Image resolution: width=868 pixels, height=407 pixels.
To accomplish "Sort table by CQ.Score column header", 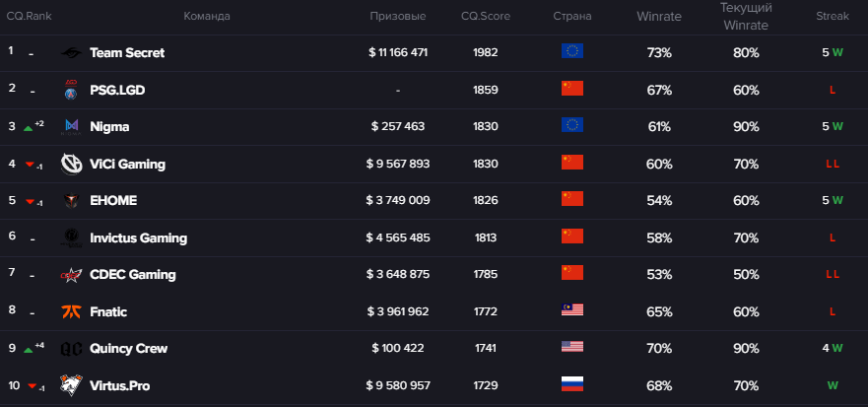I will [485, 17].
